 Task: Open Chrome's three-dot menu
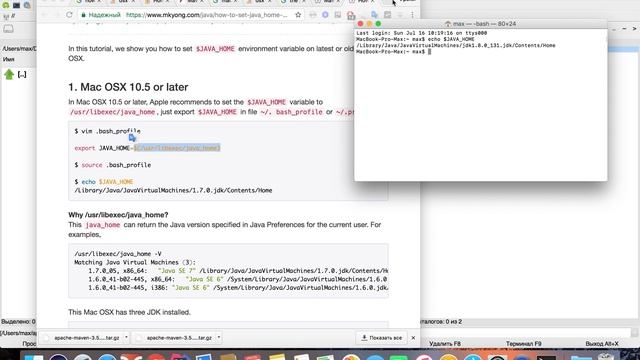point(412,15)
